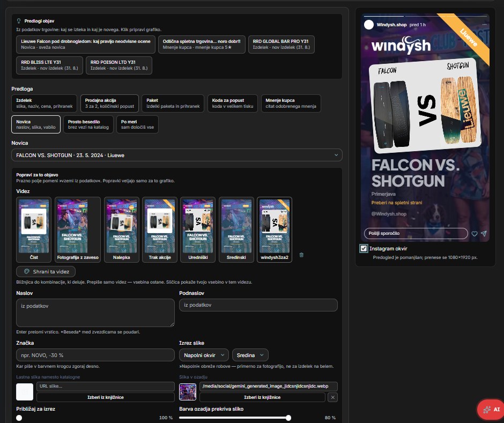Switch to the Po meri template
The width and height of the screenshot is (504, 423).
pyautogui.click(x=137, y=124)
